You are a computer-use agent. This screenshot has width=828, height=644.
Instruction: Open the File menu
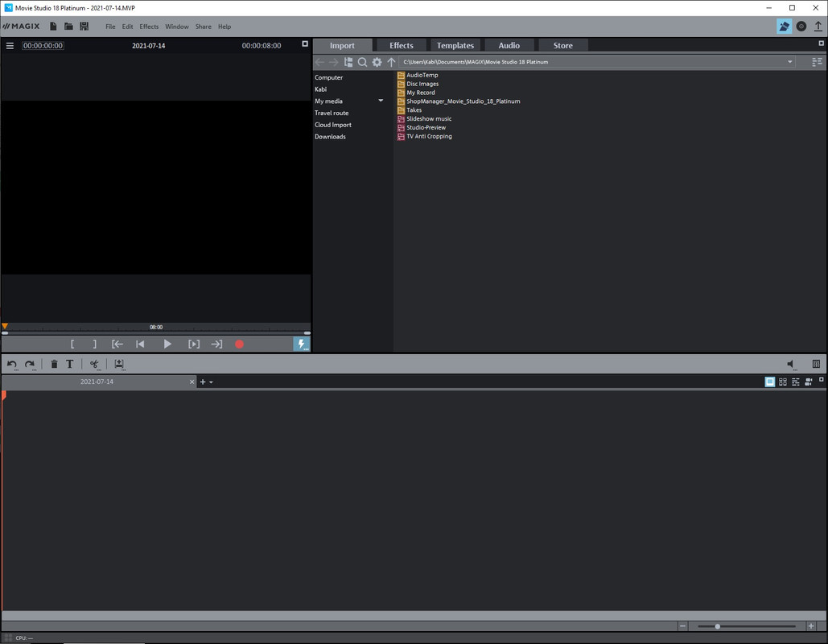(109, 27)
